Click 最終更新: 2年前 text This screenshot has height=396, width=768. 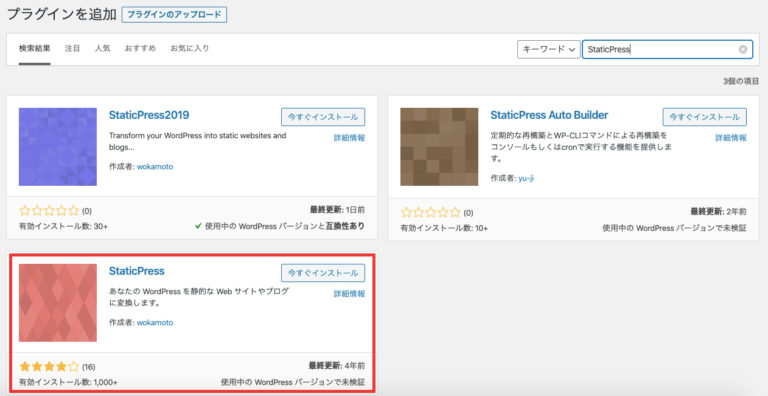(719, 212)
